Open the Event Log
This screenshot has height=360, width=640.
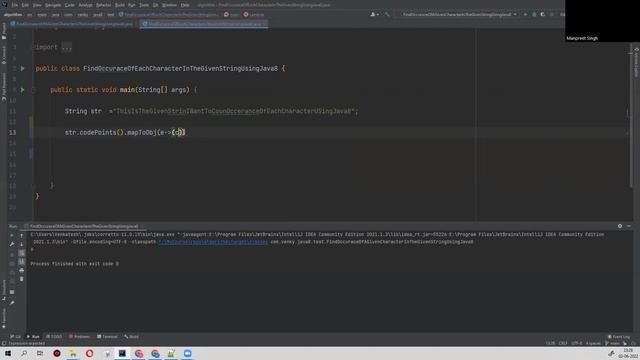click(x=618, y=337)
